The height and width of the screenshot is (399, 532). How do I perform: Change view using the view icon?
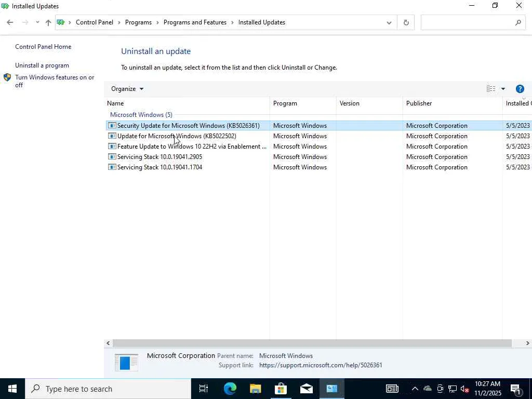coord(490,89)
